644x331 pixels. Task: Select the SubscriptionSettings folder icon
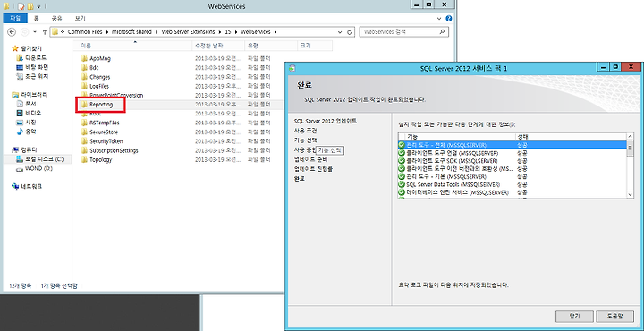click(85, 150)
